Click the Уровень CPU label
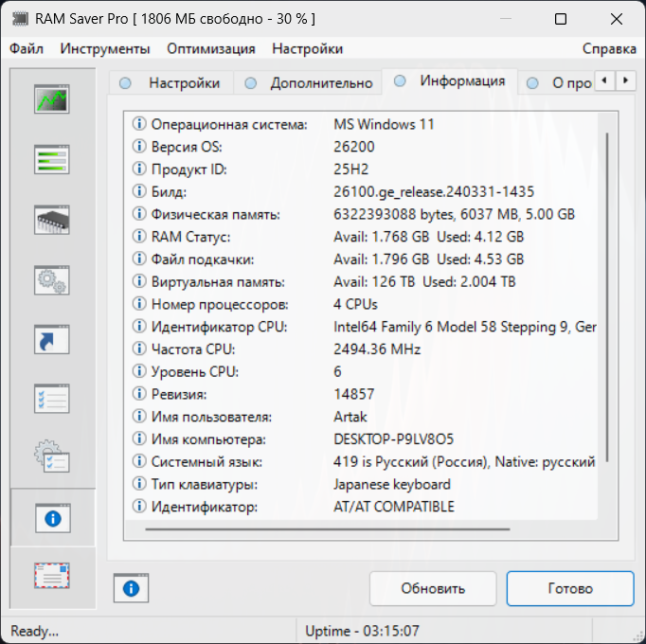The width and height of the screenshot is (646, 644). click(195, 371)
